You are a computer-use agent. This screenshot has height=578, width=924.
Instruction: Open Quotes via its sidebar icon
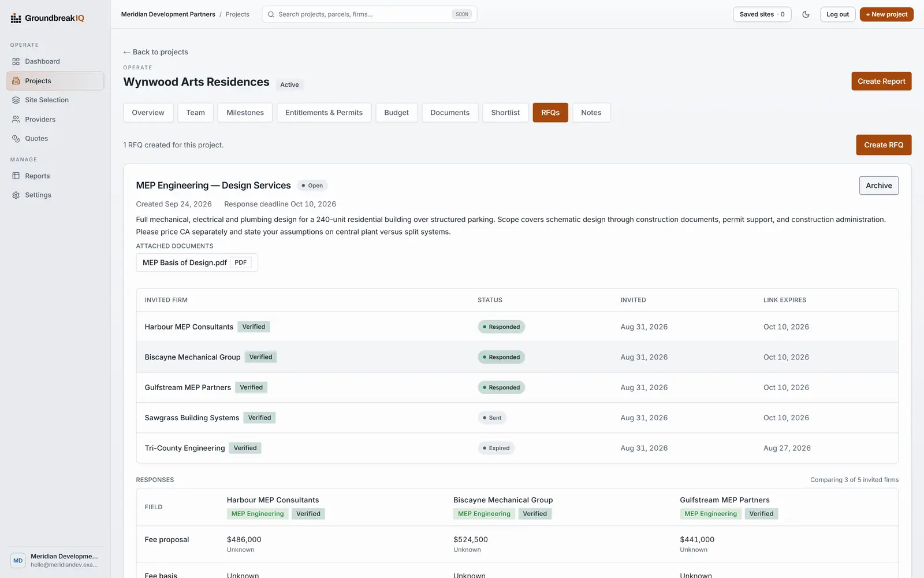16,139
